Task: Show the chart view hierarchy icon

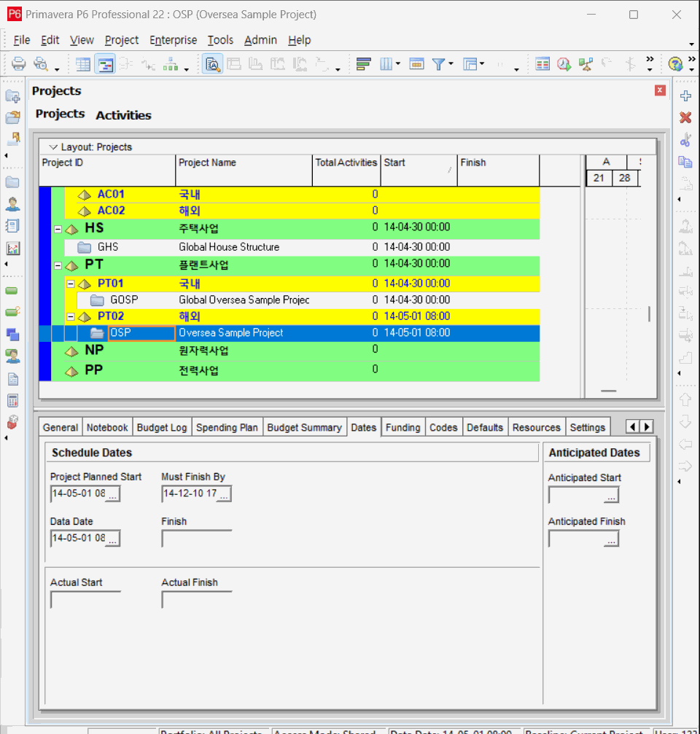Action: click(171, 64)
